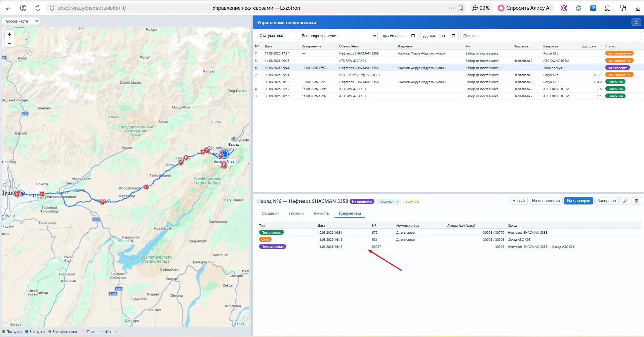Click the На проверке status button
This screenshot has width=644, height=337.
coord(578,201)
